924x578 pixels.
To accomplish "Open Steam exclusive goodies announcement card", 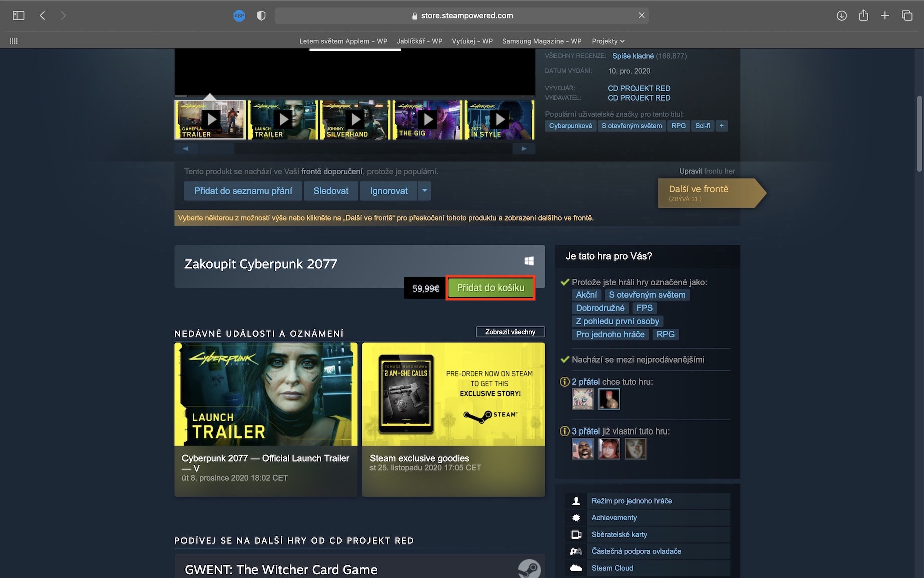I will (454, 419).
